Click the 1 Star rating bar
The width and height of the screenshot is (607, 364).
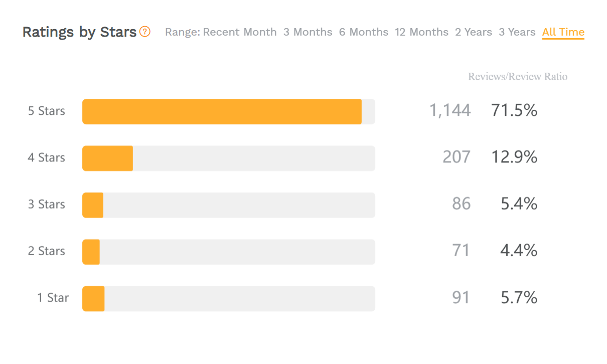tap(228, 299)
